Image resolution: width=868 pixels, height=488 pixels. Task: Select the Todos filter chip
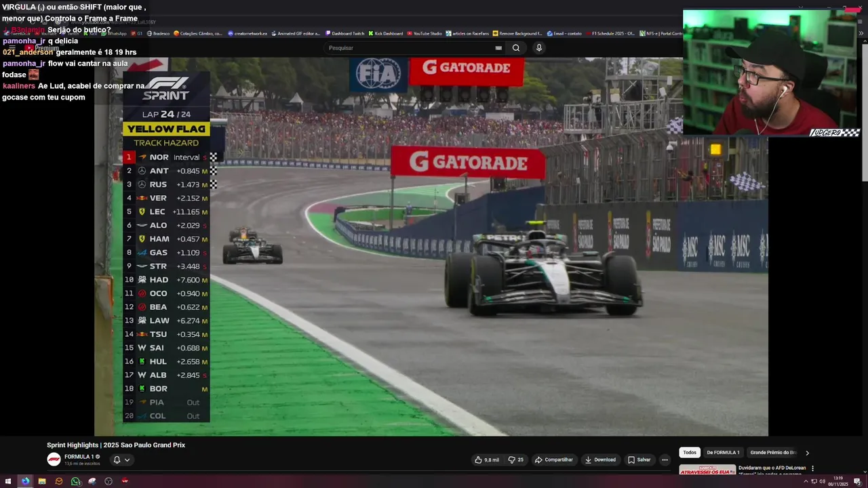click(690, 452)
